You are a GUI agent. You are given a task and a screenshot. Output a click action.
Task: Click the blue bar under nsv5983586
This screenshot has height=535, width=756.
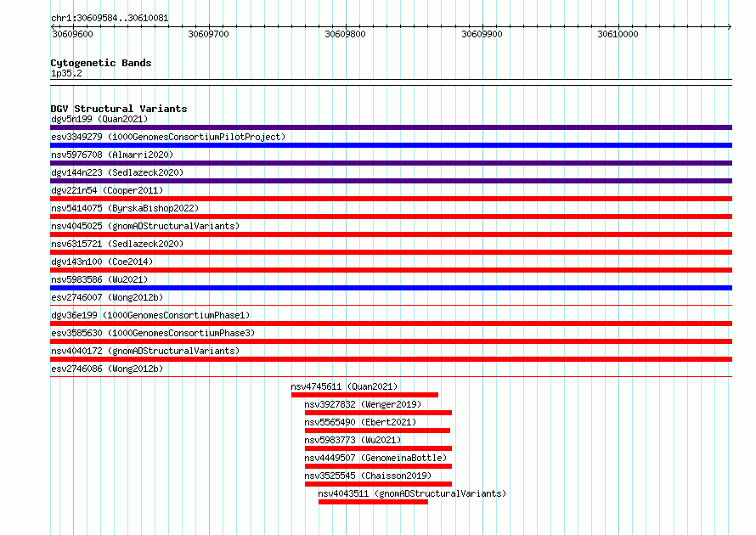391,288
